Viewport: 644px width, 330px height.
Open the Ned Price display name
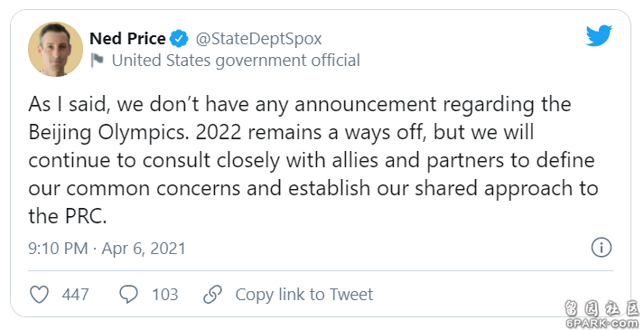tap(127, 39)
